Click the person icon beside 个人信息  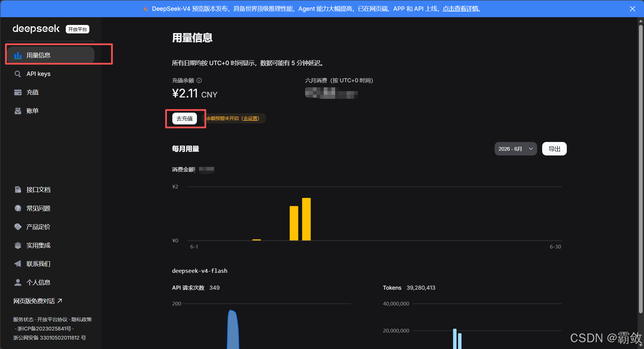click(x=18, y=283)
